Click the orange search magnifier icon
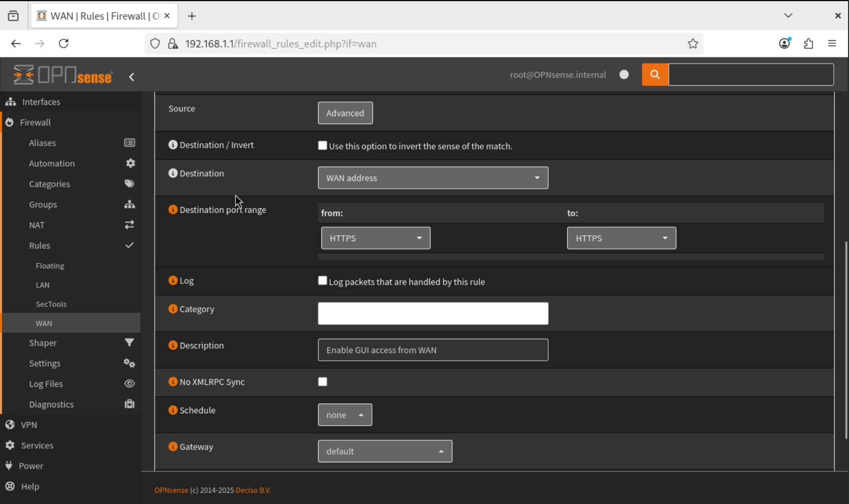 click(655, 75)
